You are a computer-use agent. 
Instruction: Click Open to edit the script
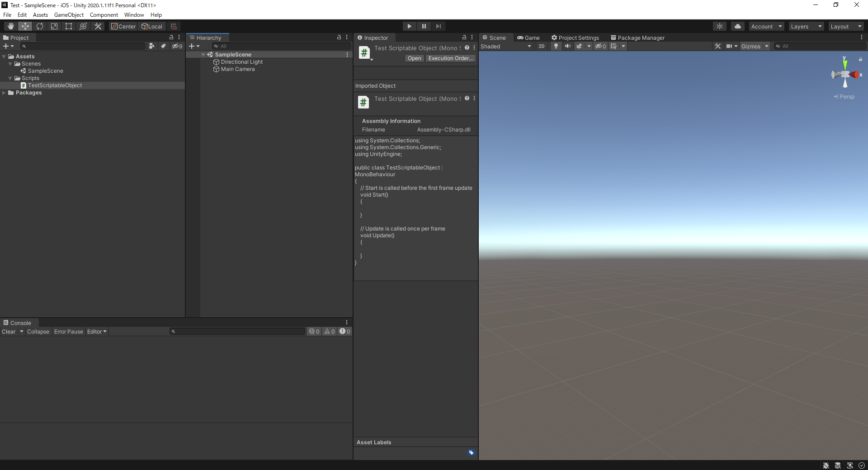coord(414,58)
